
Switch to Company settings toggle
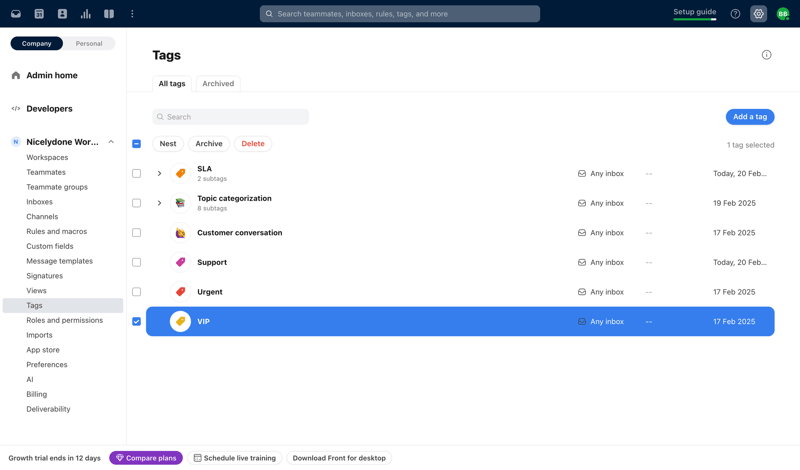pyautogui.click(x=37, y=43)
